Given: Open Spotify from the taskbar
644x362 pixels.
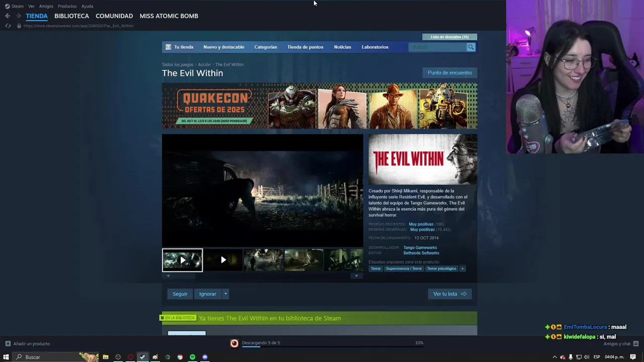Looking at the screenshot, I should click(x=192, y=357).
